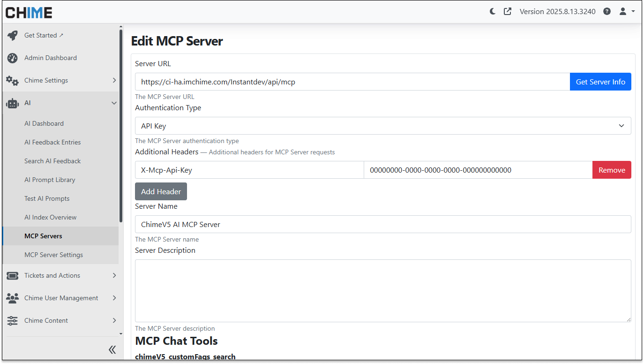644x364 pixels.
Task: Click the header value field with zeros
Action: click(478, 170)
